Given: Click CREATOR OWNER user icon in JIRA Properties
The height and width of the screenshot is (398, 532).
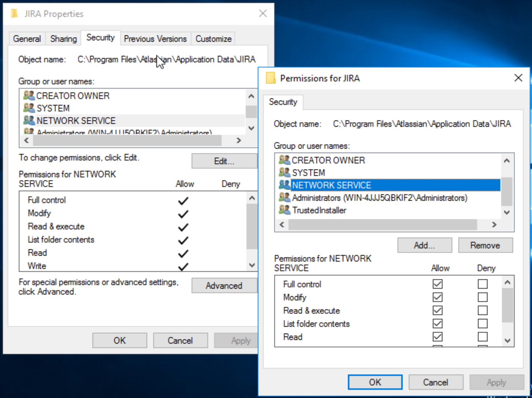Looking at the screenshot, I should click(x=29, y=95).
